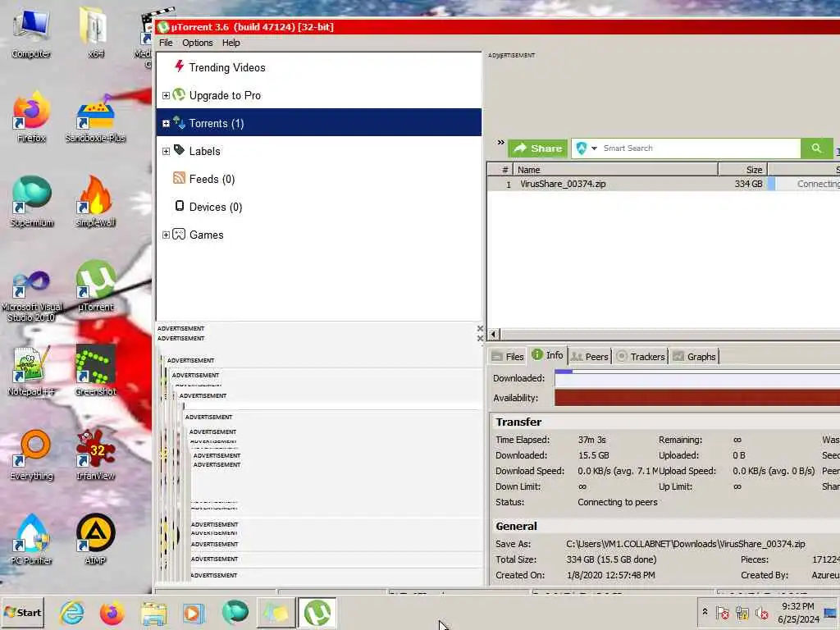The width and height of the screenshot is (840, 630).
Task: Sort torrents by the # column
Action: (500, 170)
